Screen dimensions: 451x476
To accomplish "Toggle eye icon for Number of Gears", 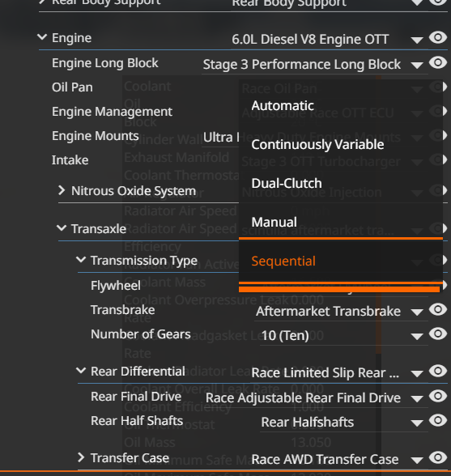I will 438,334.
